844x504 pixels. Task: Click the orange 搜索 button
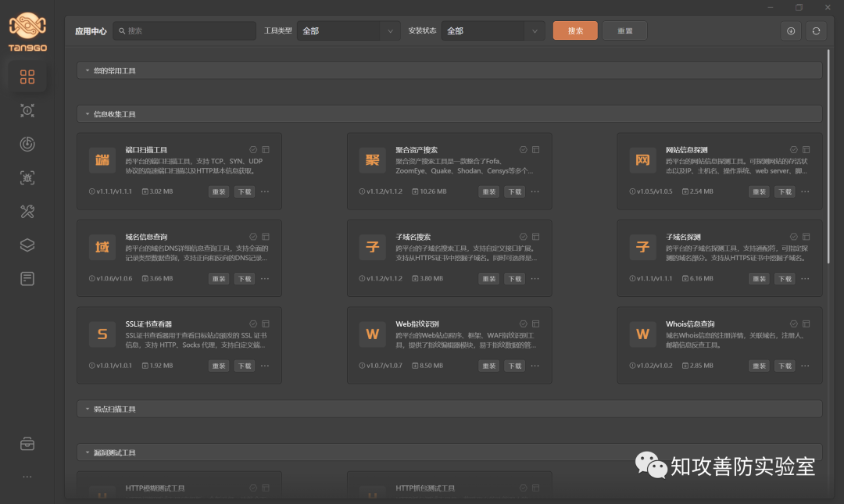575,30
